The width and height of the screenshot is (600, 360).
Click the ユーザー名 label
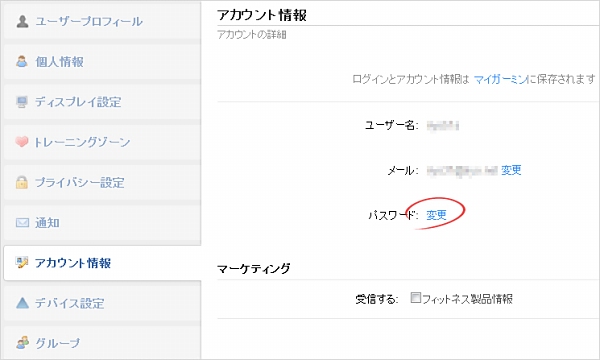(391, 125)
